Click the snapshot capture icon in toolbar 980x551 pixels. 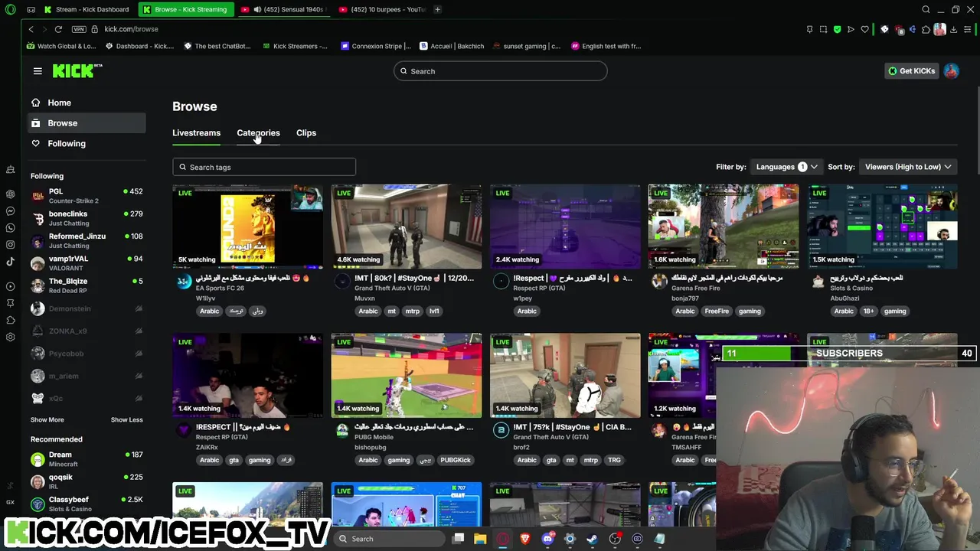pyautogui.click(x=823, y=29)
